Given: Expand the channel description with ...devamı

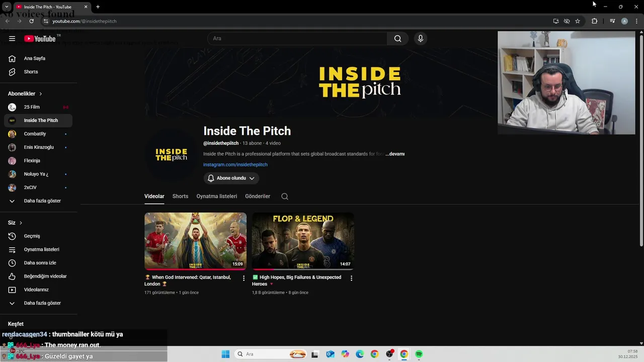Looking at the screenshot, I should 395,154.
